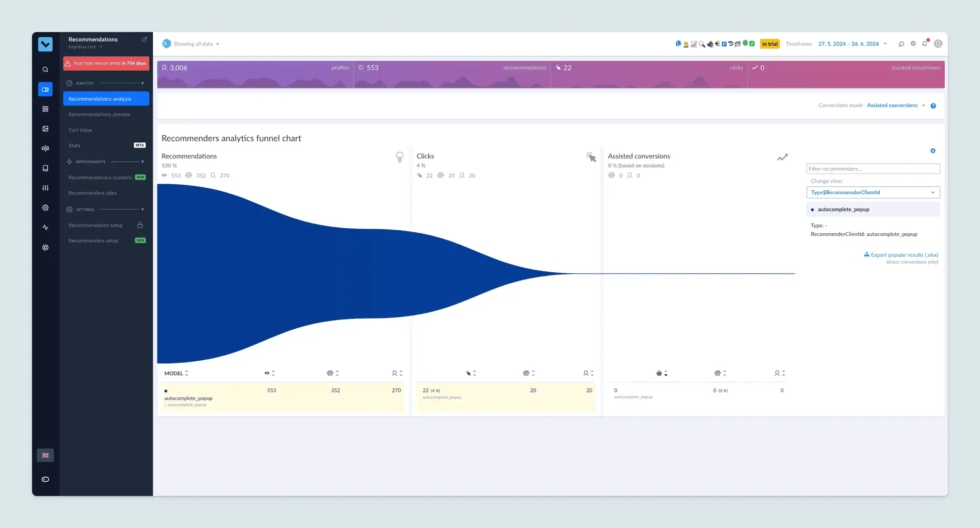
Task: Click the A/B testing sidebar icon
Action: point(45,148)
